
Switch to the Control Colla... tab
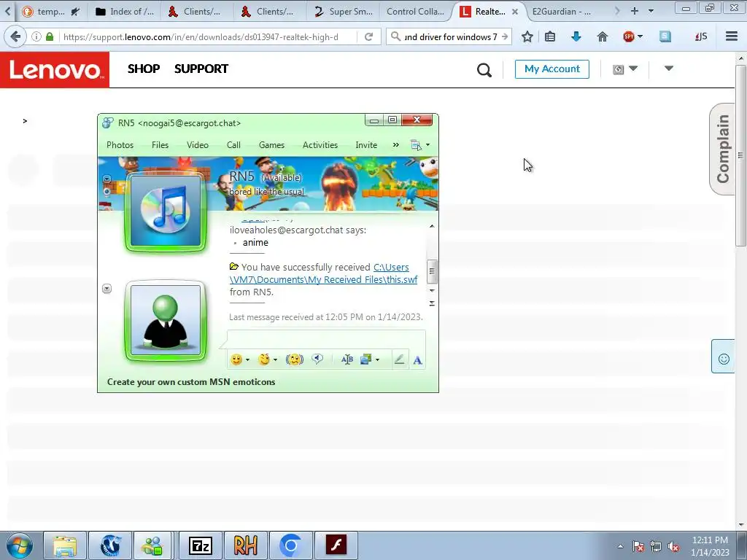[x=415, y=12]
